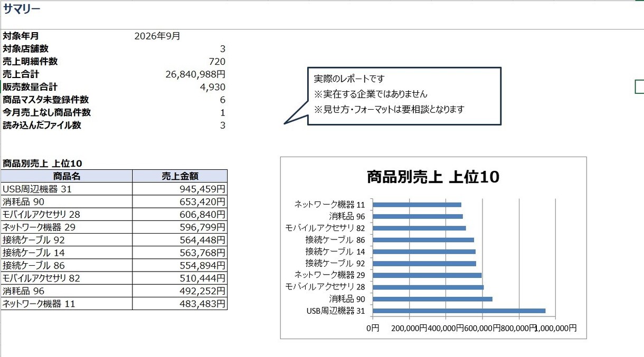
Task: Click the 945,459円 amount cell
Action: (x=180, y=189)
